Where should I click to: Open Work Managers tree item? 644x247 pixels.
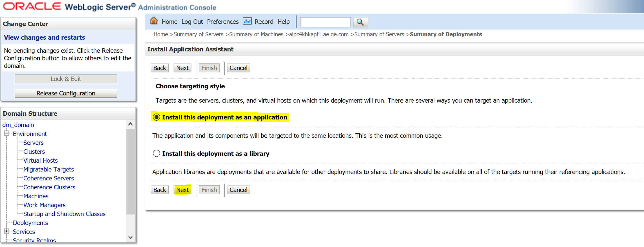click(45, 205)
